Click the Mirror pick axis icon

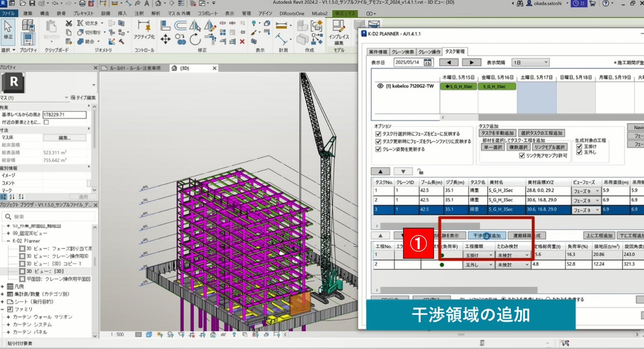(x=195, y=26)
